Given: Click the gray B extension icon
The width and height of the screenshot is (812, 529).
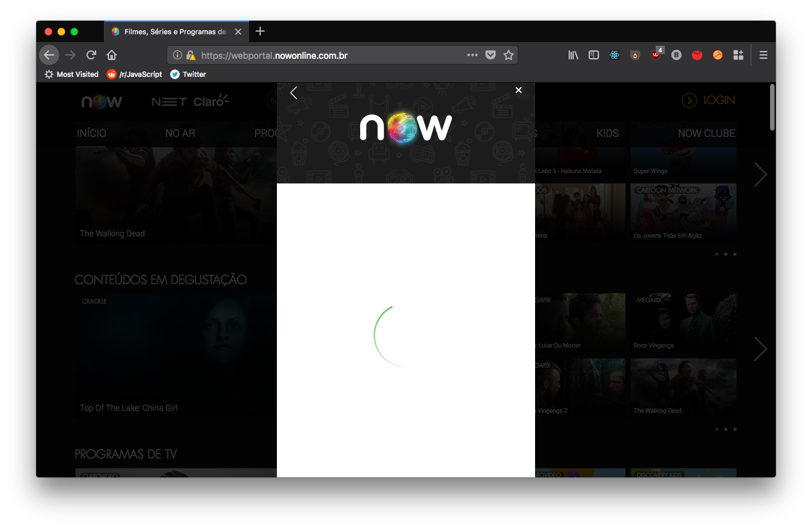Looking at the screenshot, I should 676,55.
